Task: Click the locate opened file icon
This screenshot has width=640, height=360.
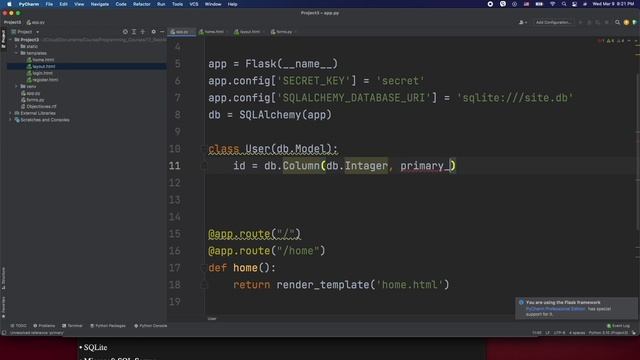Action: (x=125, y=32)
